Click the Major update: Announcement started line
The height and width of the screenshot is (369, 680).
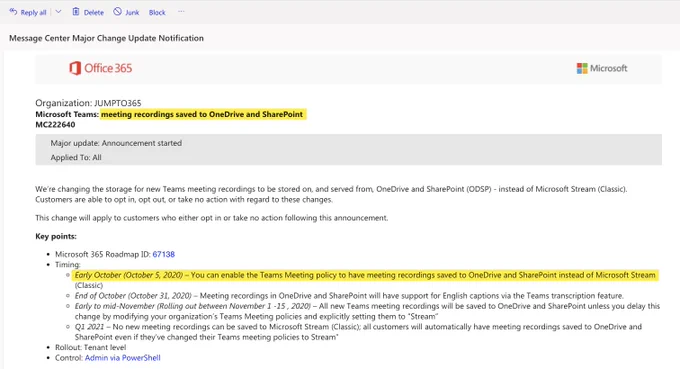[x=116, y=143]
